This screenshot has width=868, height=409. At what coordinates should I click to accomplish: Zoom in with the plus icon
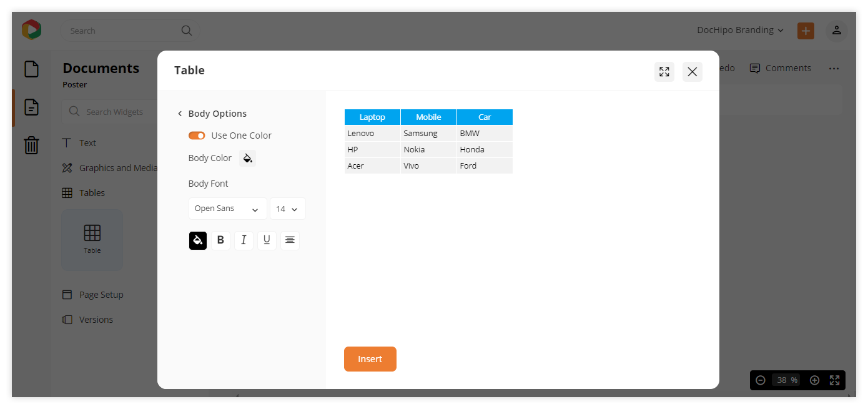pos(814,380)
